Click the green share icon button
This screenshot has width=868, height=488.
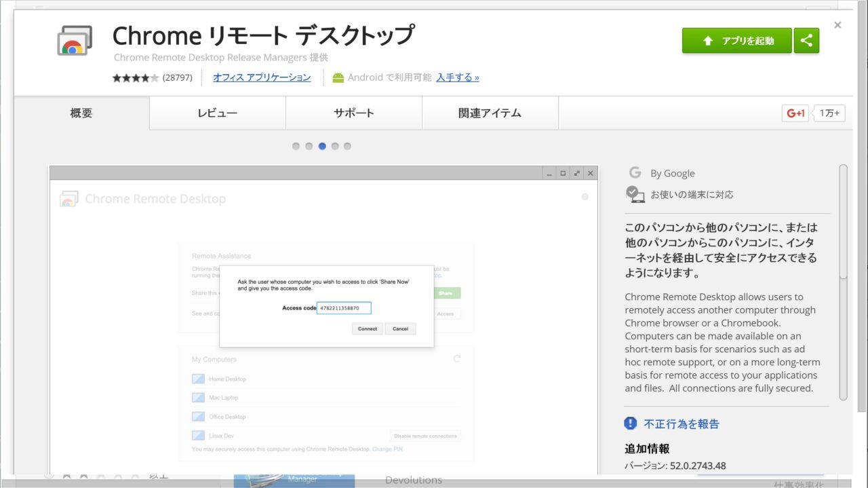click(x=806, y=41)
